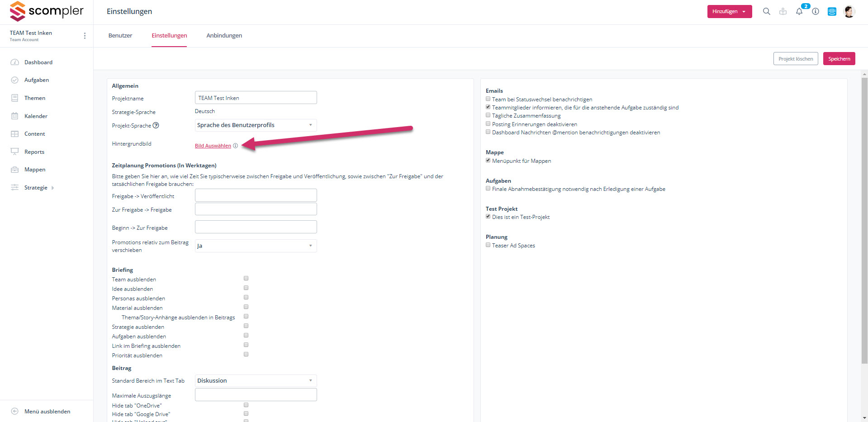Click the Projekt-Sprache help icon
Image resolution: width=868 pixels, height=422 pixels.
(x=156, y=125)
